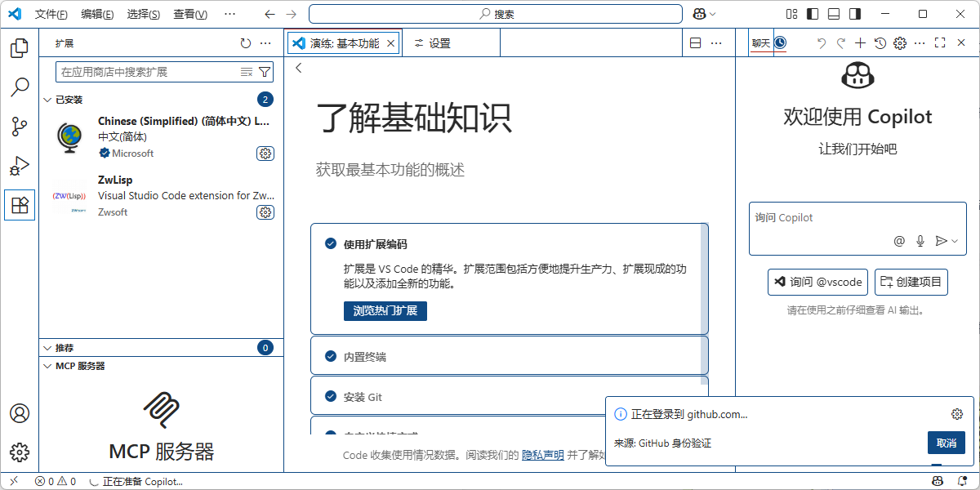Screen dimensions: 980x490
Task: Redo last chat edit
Action: (x=840, y=43)
